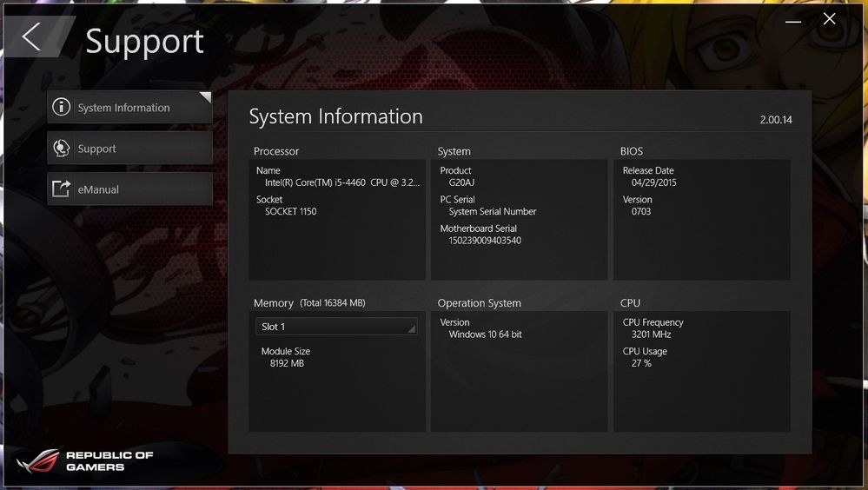868x490 pixels.
Task: Click the CPU Frequency label
Action: 653,323
